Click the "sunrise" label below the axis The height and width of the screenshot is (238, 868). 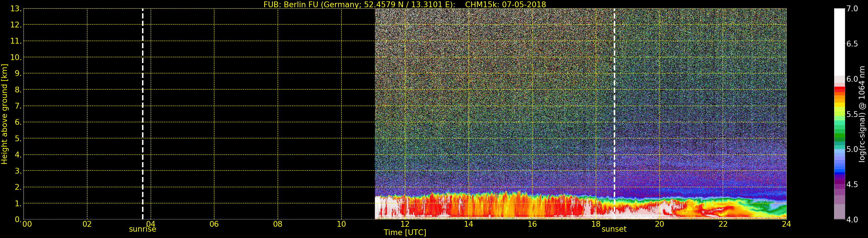(x=143, y=229)
